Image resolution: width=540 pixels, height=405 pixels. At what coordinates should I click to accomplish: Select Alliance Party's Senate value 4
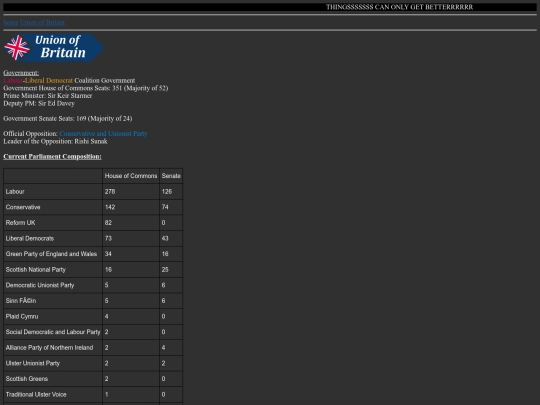pos(163,348)
